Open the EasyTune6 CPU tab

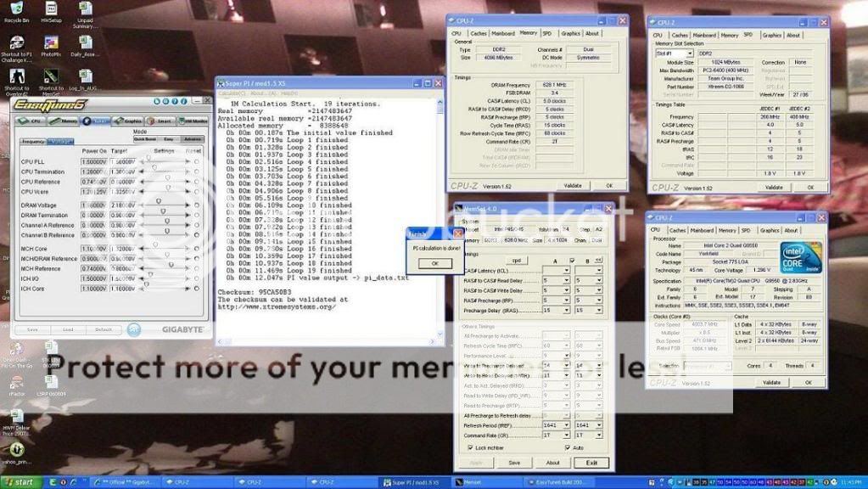click(31, 121)
